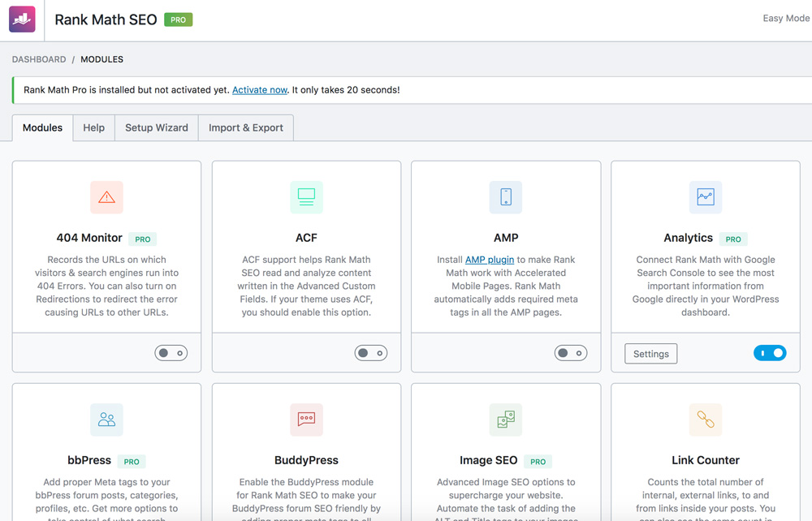Click the 'AMP' module title
The height and width of the screenshot is (521, 812).
click(506, 238)
